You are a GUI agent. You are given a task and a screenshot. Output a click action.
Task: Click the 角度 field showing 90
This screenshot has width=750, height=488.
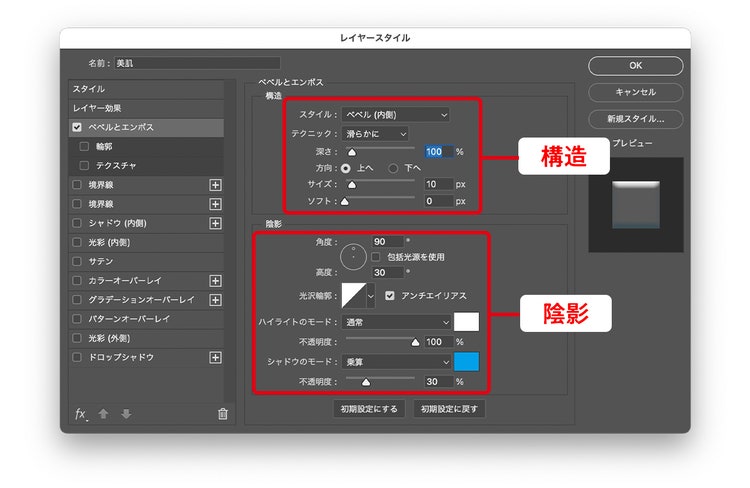pos(388,242)
